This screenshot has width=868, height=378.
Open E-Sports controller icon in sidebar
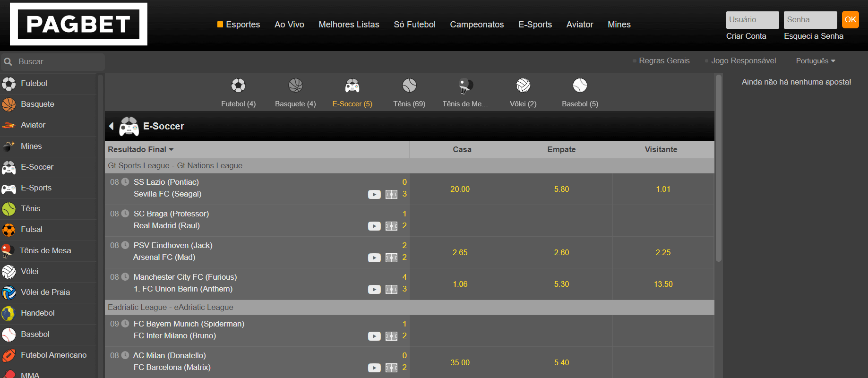tap(9, 189)
